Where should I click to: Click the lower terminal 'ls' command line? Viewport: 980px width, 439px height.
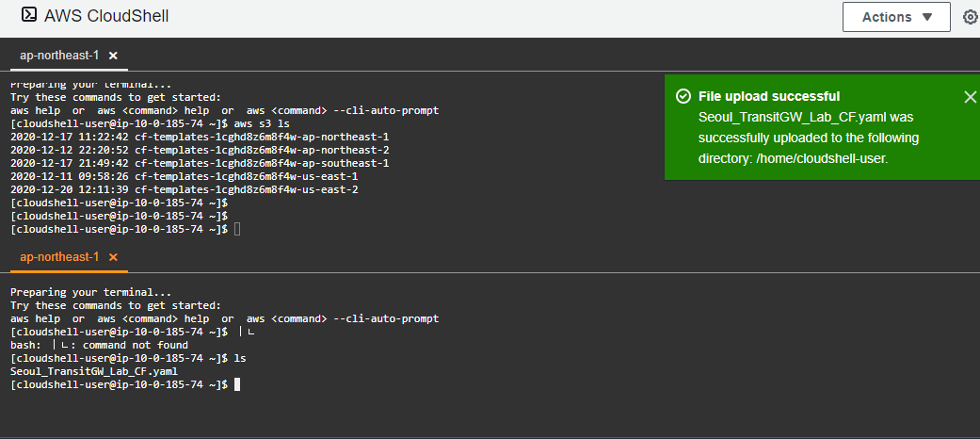[128, 358]
